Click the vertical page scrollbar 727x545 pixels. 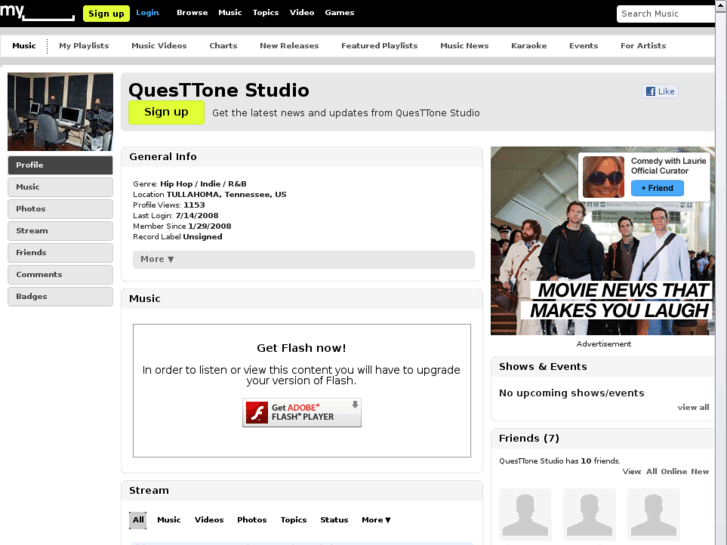(721, 272)
